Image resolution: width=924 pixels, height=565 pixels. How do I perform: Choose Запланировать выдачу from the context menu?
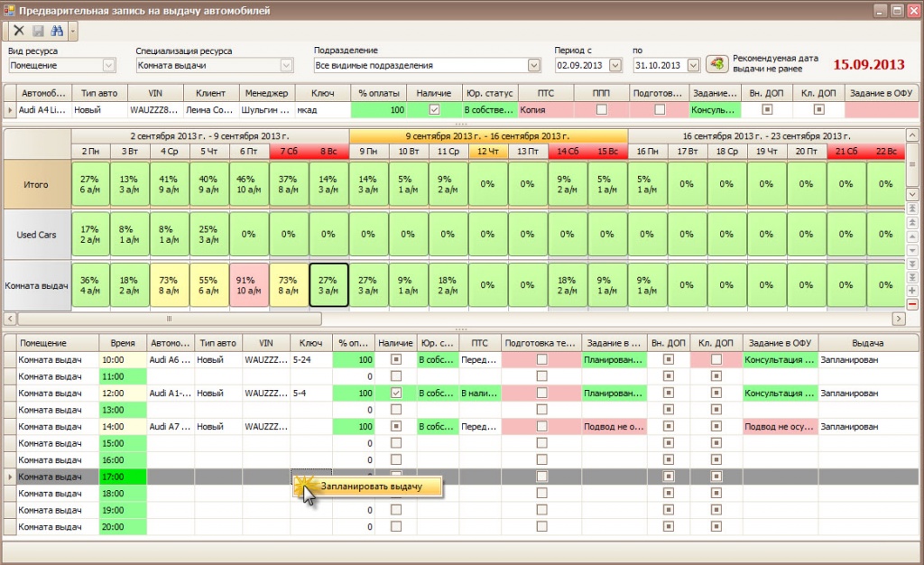click(370, 486)
